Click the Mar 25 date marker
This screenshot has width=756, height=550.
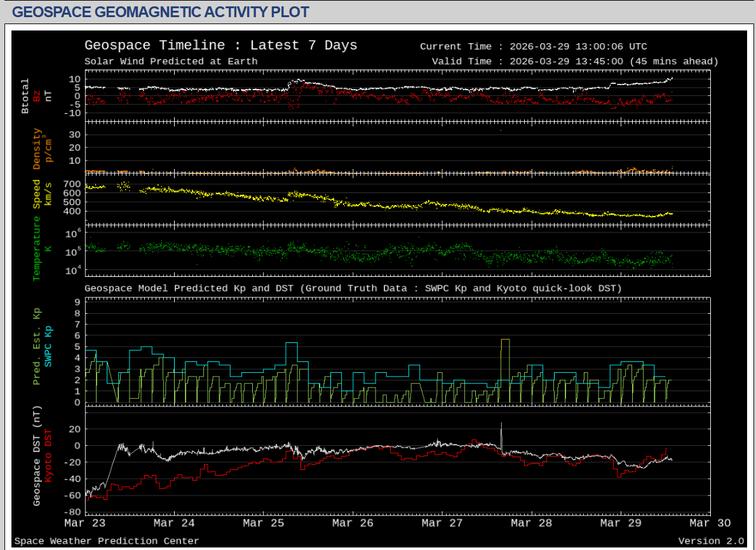tap(264, 523)
